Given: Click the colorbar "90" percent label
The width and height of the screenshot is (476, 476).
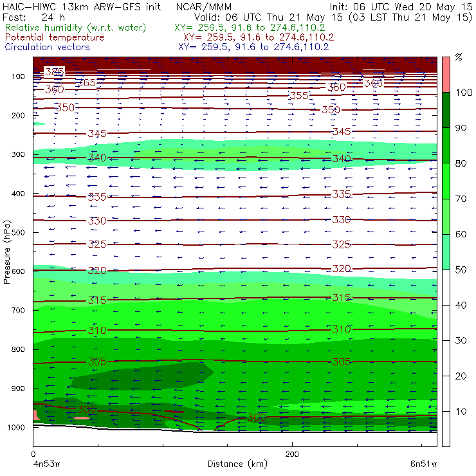Looking at the screenshot, I should 461,128.
